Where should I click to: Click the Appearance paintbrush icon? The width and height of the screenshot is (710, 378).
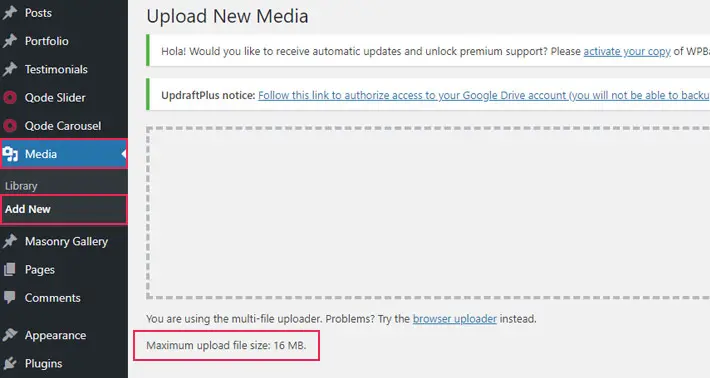pos(10,335)
